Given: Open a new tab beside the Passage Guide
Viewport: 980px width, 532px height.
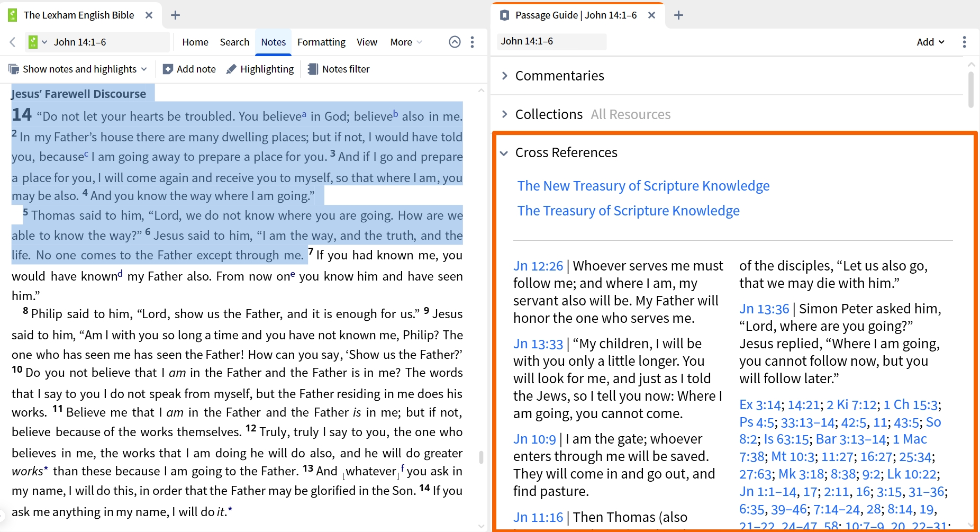Looking at the screenshot, I should [678, 15].
